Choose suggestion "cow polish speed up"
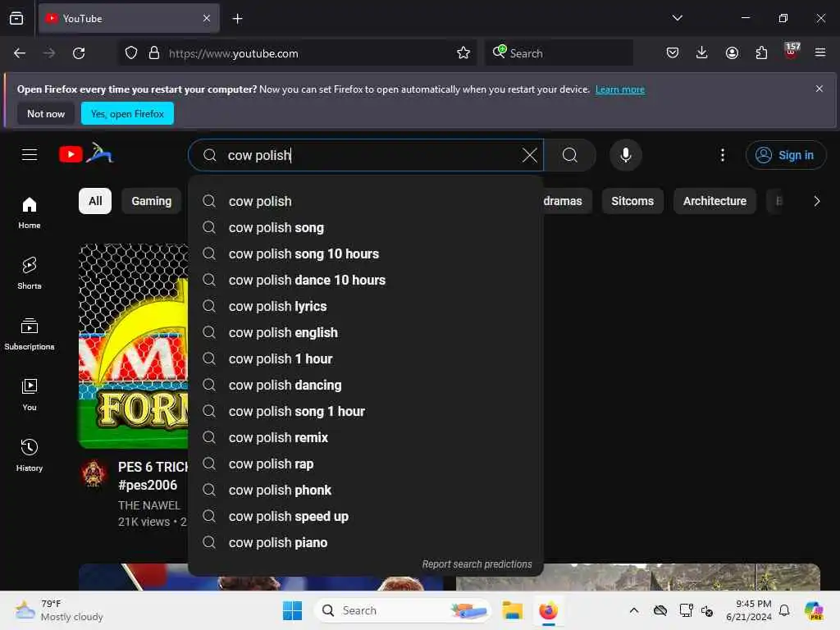The height and width of the screenshot is (630, 840). pos(366,517)
